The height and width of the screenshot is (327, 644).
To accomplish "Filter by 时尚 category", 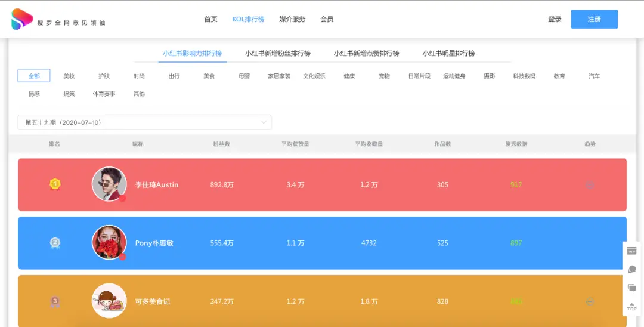I will click(139, 76).
